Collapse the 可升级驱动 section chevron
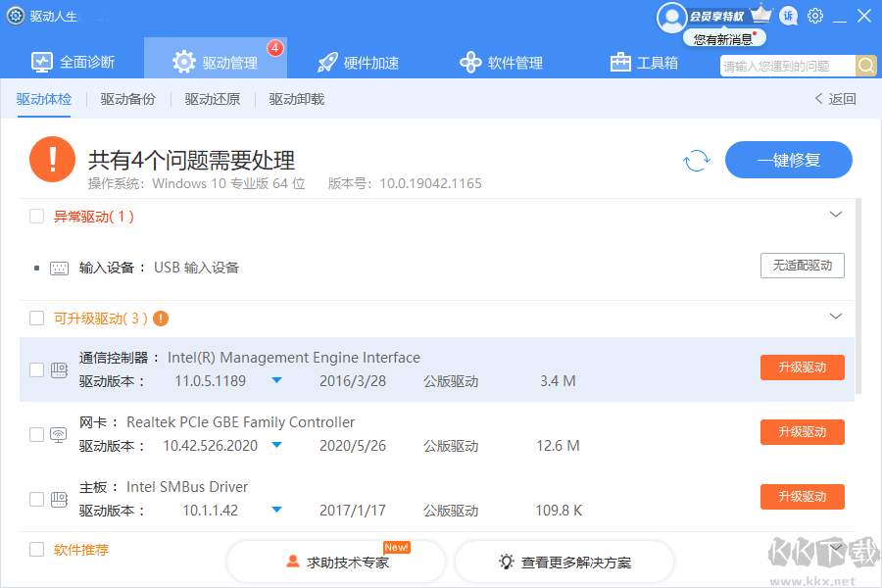882x588 pixels. [836, 317]
